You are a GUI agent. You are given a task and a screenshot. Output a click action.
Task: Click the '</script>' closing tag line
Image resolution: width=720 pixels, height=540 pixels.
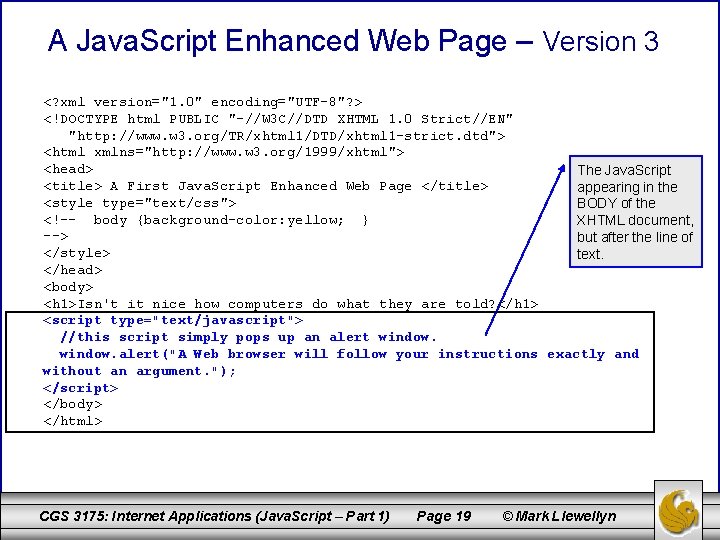(x=80, y=388)
